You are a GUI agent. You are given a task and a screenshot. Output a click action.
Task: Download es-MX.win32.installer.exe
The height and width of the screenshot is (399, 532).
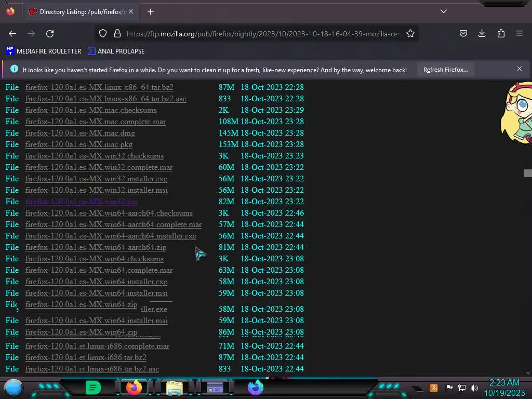96,179
